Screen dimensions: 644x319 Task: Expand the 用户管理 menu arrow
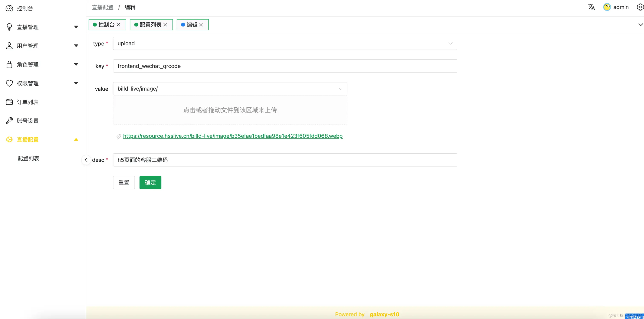pos(76,46)
